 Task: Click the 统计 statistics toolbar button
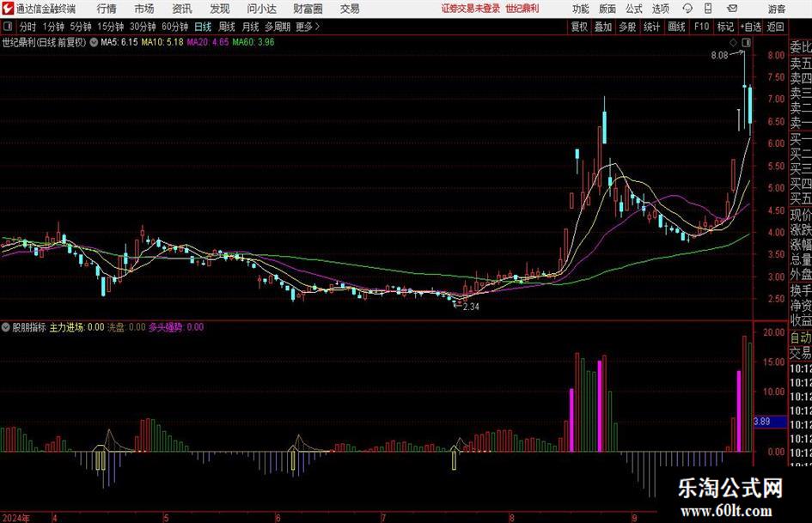click(651, 27)
